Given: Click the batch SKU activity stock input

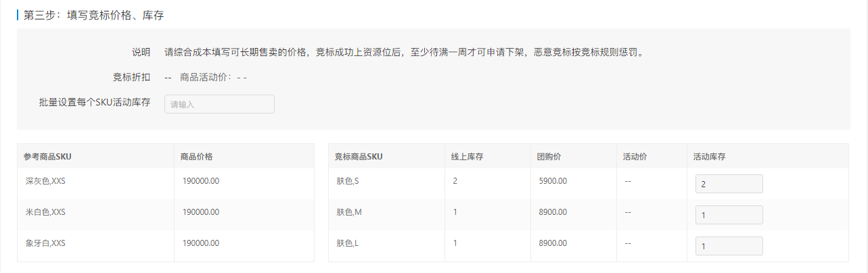Looking at the screenshot, I should [x=219, y=104].
